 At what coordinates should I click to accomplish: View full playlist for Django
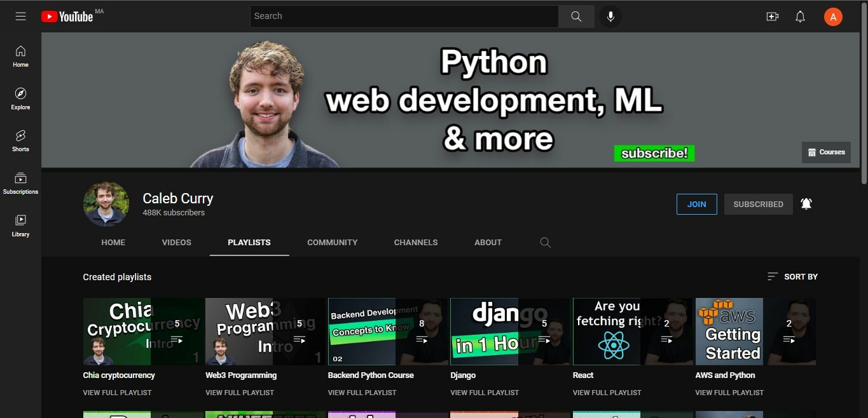pyautogui.click(x=485, y=393)
